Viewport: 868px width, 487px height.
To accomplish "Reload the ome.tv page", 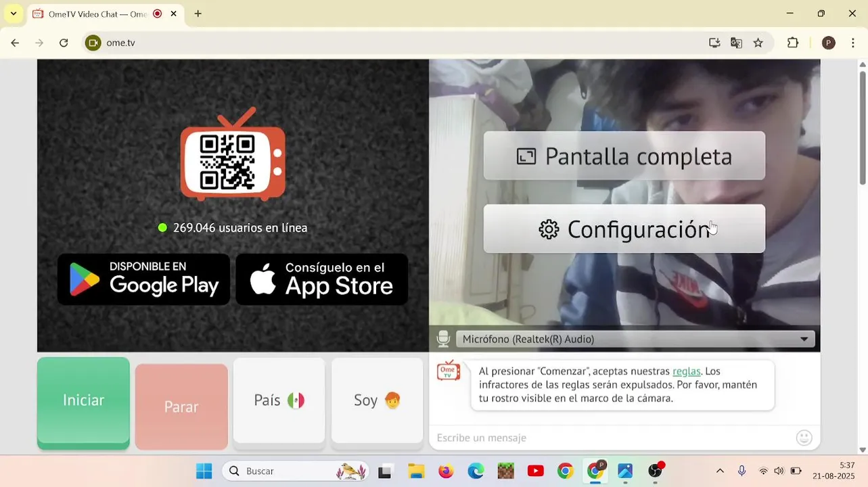I will 64,43.
